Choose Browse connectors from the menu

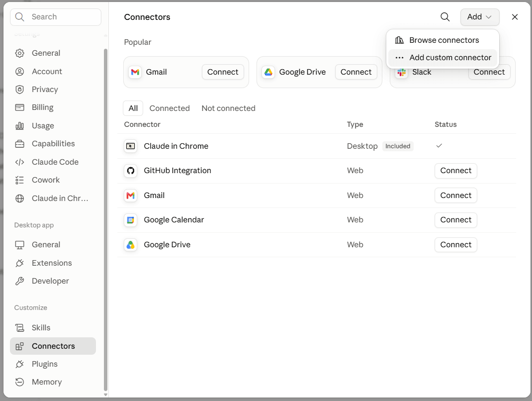click(x=443, y=40)
